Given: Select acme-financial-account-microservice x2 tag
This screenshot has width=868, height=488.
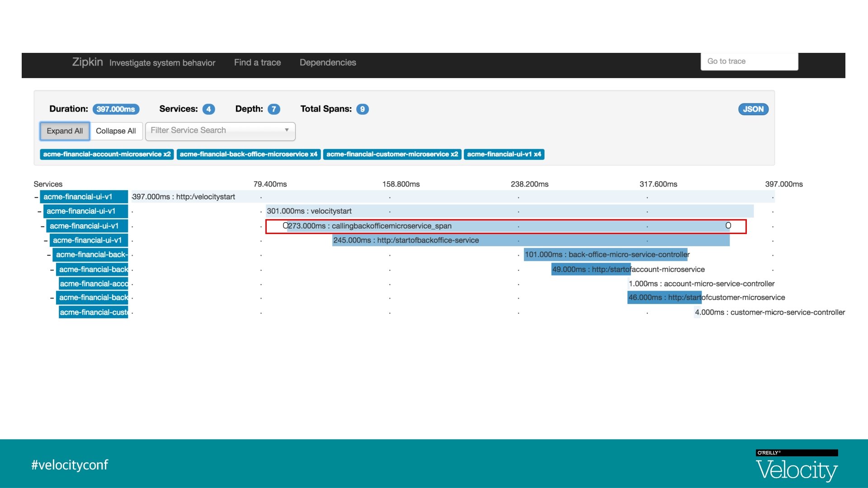Looking at the screenshot, I should (x=107, y=155).
